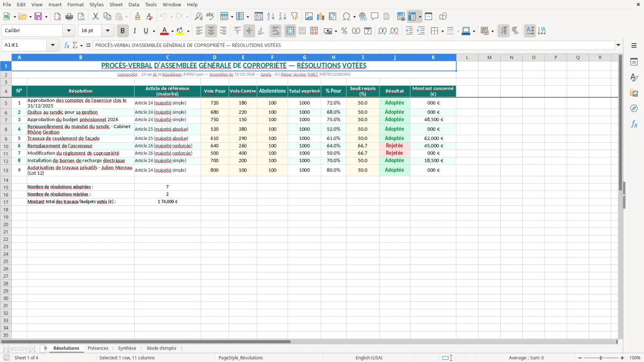Toggle Bold formatting
644x362 pixels.
click(122, 31)
